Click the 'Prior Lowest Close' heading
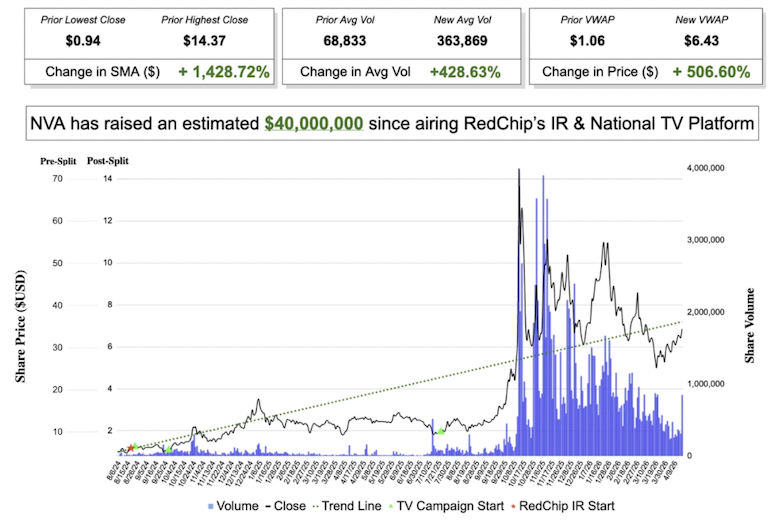Image resolution: width=769 pixels, height=522 pixels. point(83,20)
